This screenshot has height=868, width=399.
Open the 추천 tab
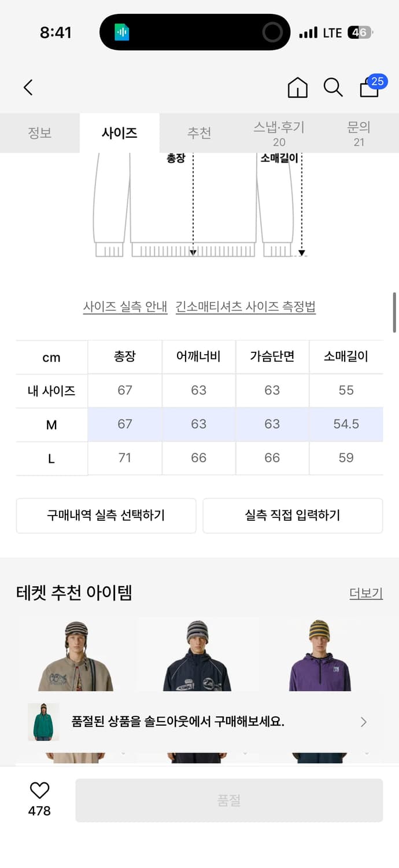coord(199,133)
